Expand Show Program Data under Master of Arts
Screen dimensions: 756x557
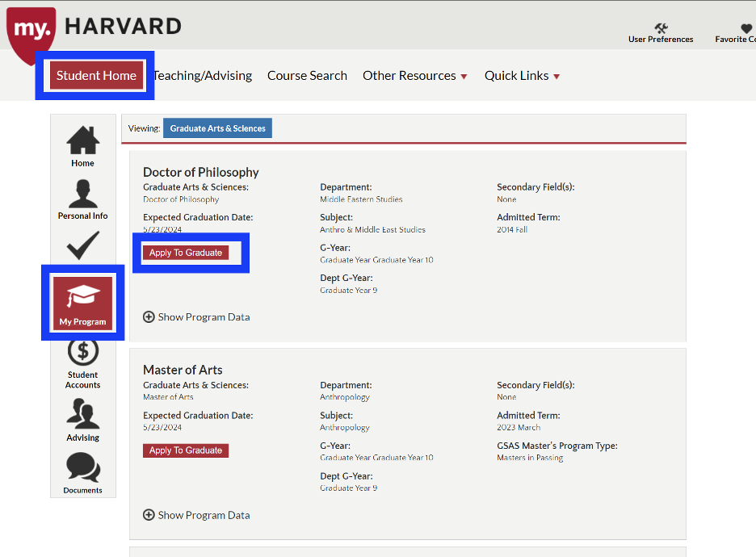tap(196, 515)
